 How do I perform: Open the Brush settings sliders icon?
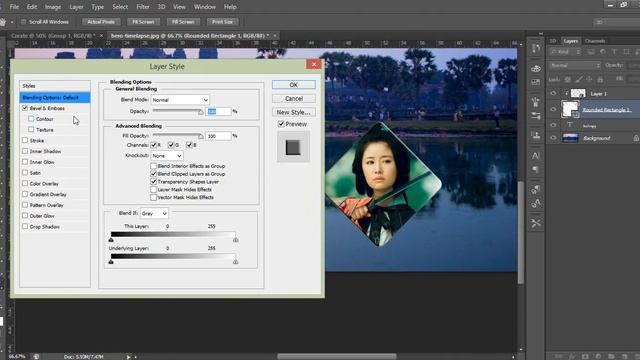point(536,116)
